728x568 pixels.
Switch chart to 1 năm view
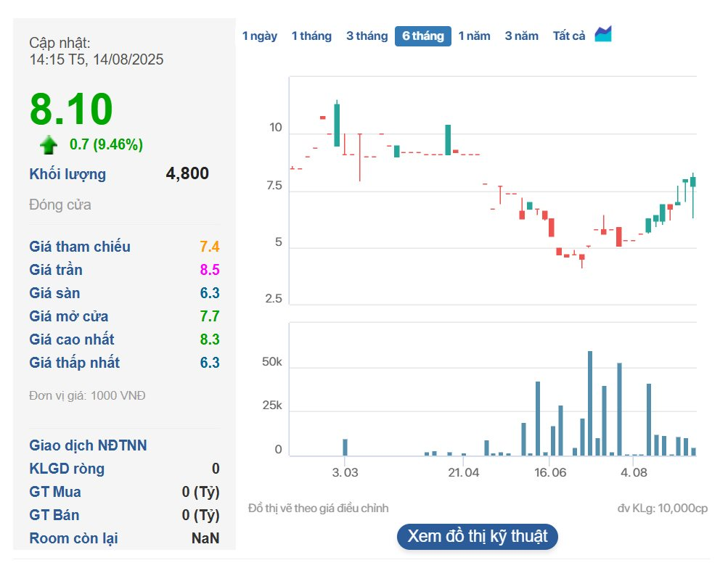coord(474,36)
